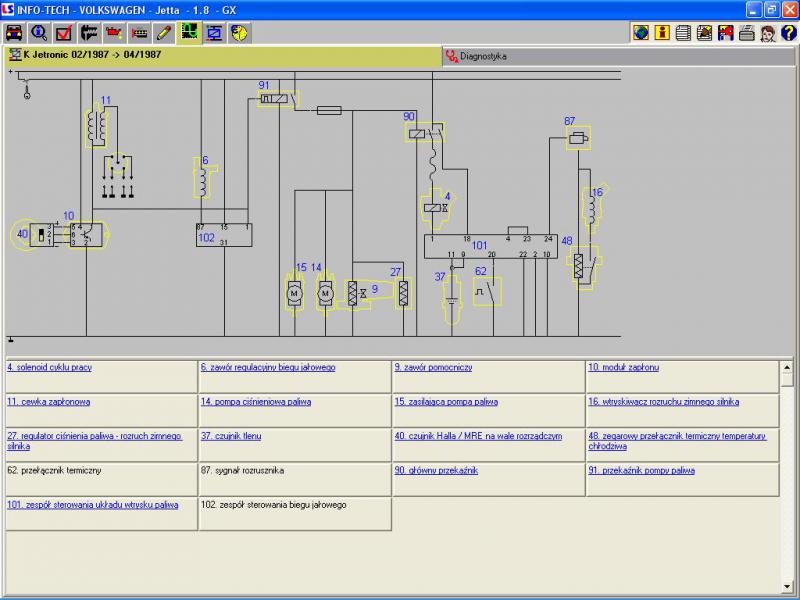Open the yellow pie chart clock icon
The width and height of the screenshot is (800, 600).
coord(239,33)
